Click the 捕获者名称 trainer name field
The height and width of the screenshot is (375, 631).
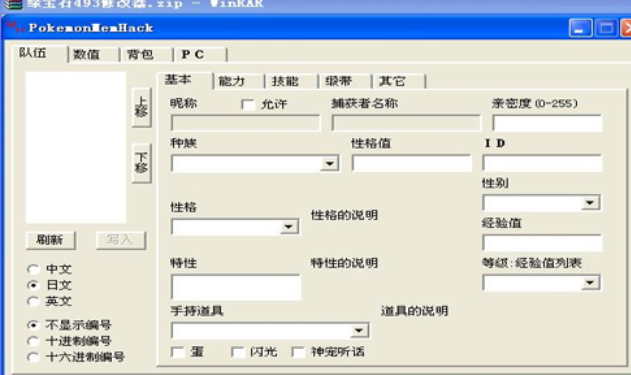406,123
